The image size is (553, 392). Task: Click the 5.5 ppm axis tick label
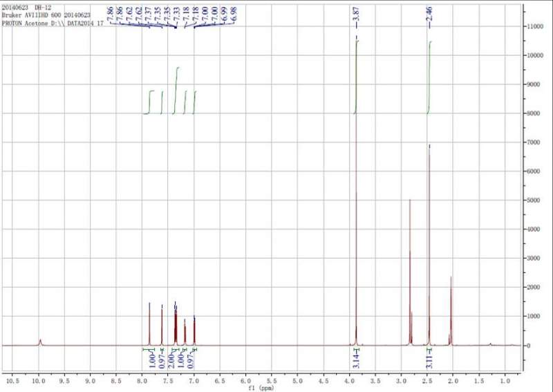[x=272, y=381]
